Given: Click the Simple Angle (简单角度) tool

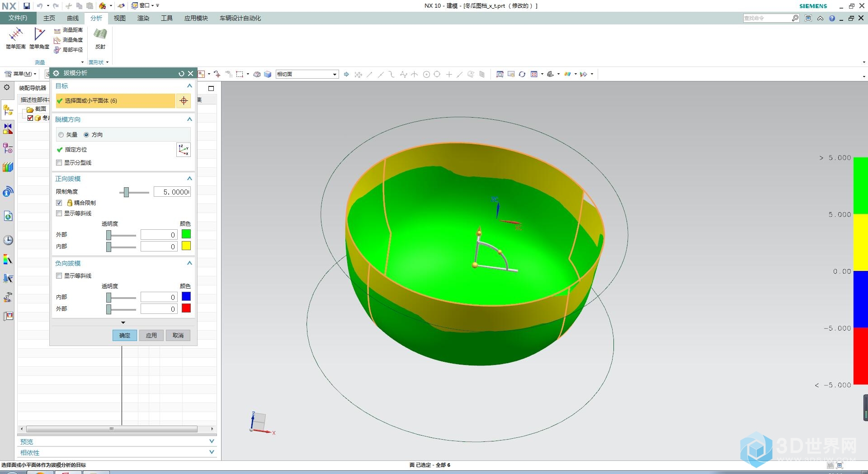Looking at the screenshot, I should click(39, 38).
